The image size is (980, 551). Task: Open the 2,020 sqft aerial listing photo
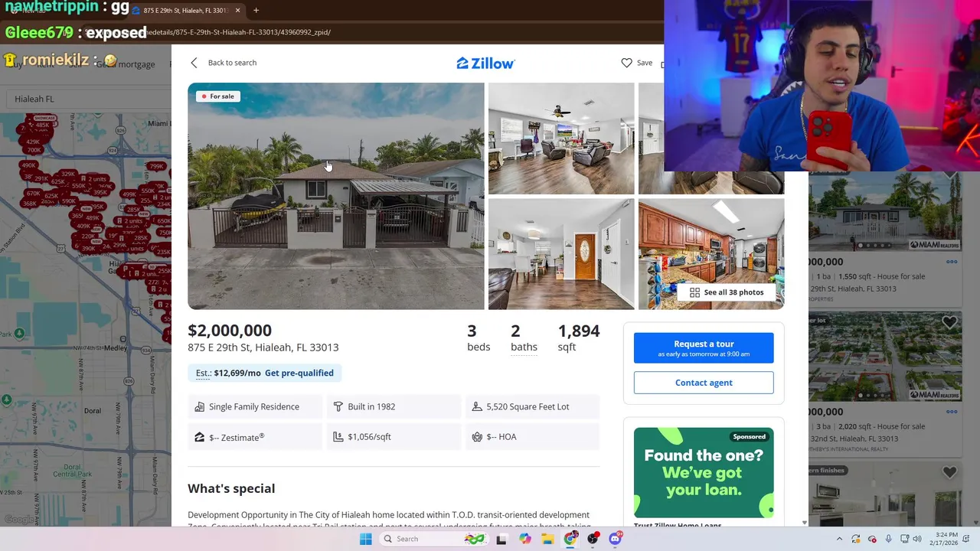[x=885, y=357]
